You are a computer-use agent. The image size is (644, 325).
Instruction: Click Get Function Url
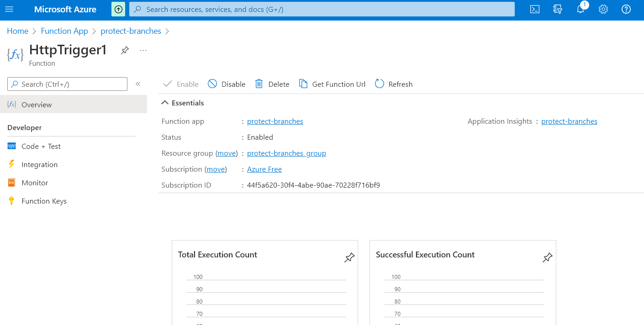pyautogui.click(x=332, y=84)
